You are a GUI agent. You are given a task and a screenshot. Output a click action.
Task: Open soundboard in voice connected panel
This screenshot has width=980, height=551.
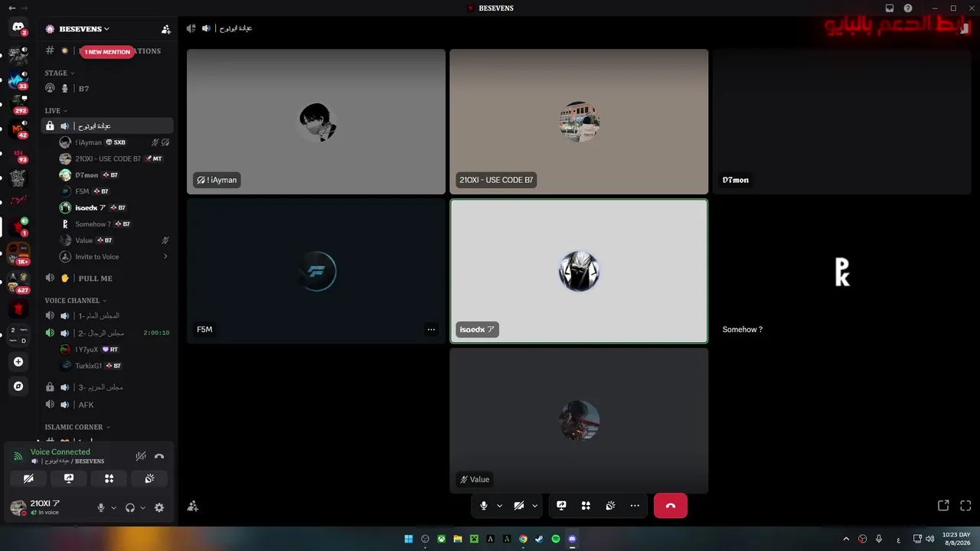pyautogui.click(x=149, y=478)
